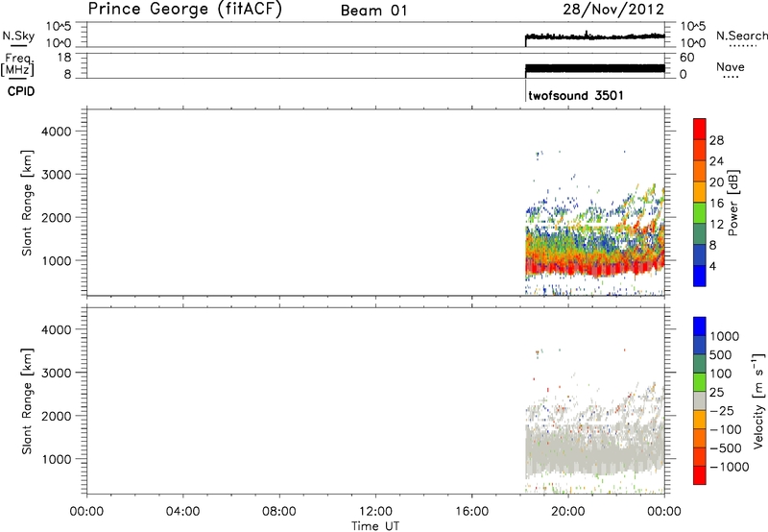Click the sky noise trace in N.Sky panel
The width and height of the screenshot is (768, 532).
click(x=594, y=36)
